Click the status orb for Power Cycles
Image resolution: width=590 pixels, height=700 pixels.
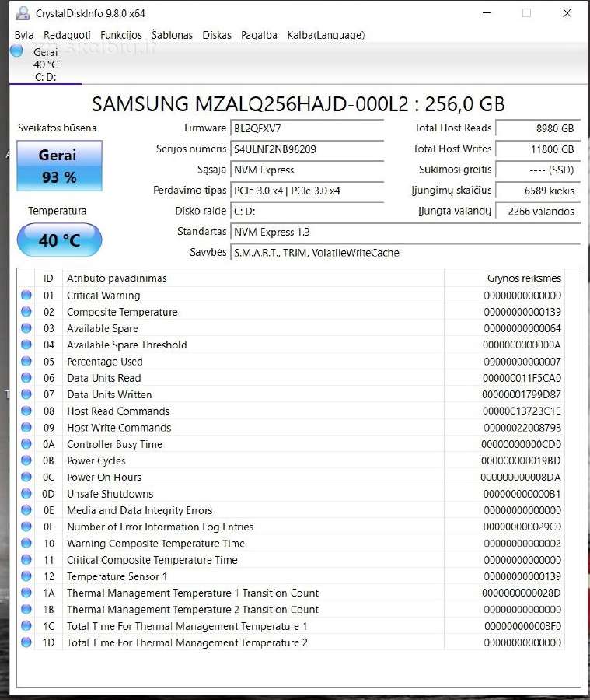coord(26,460)
